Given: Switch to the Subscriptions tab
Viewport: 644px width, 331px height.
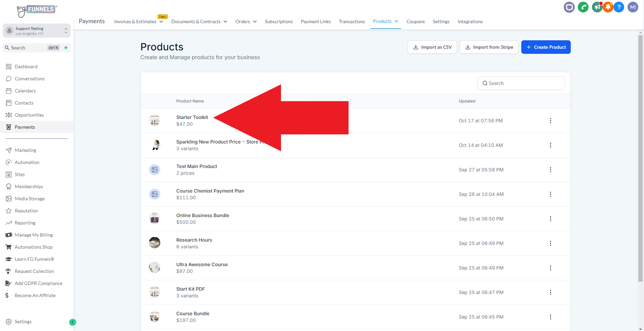Looking at the screenshot, I should [x=279, y=22].
